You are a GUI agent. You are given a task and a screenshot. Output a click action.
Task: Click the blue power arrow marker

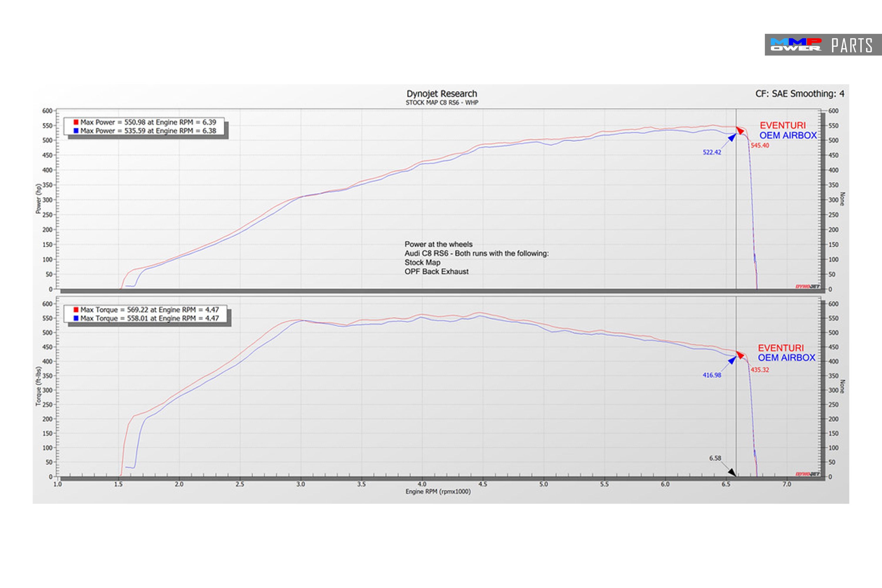(x=732, y=138)
